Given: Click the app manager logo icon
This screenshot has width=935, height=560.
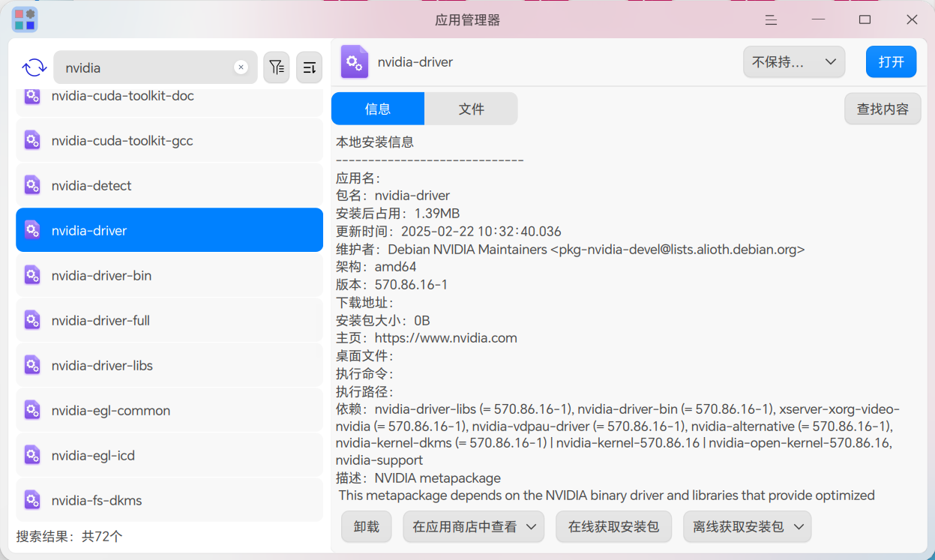Looking at the screenshot, I should pos(25,19).
